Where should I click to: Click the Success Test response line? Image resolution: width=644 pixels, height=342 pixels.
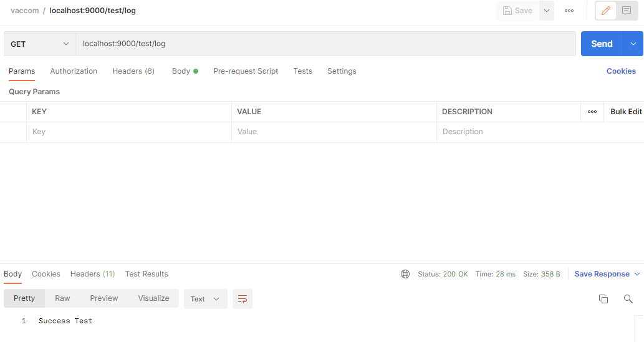pyautogui.click(x=65, y=321)
